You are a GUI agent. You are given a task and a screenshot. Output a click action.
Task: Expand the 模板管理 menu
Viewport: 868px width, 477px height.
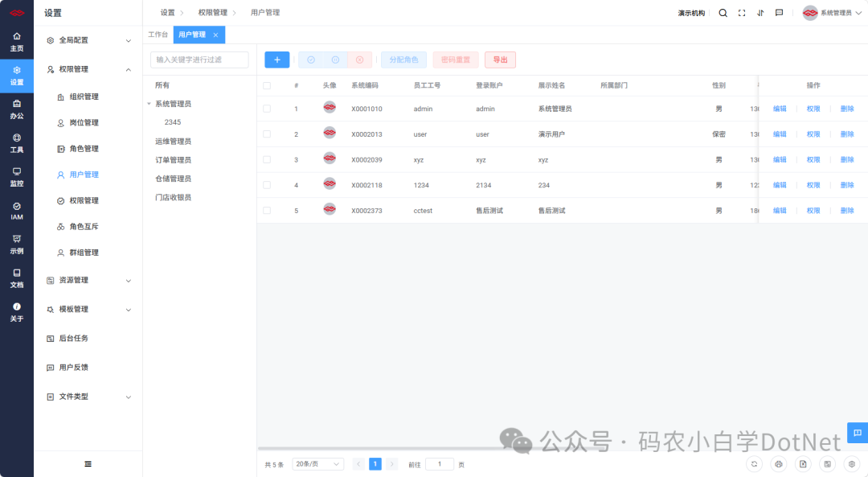coord(88,309)
